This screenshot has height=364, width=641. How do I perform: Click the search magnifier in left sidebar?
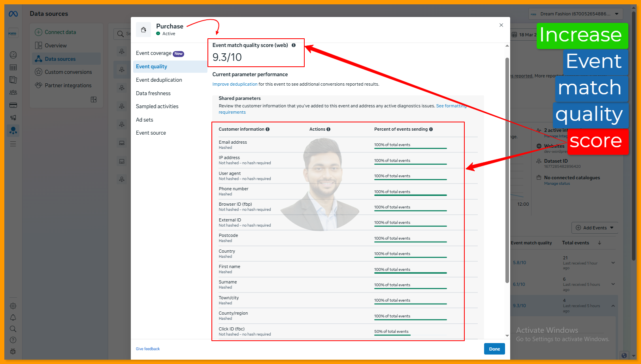pos(13,329)
